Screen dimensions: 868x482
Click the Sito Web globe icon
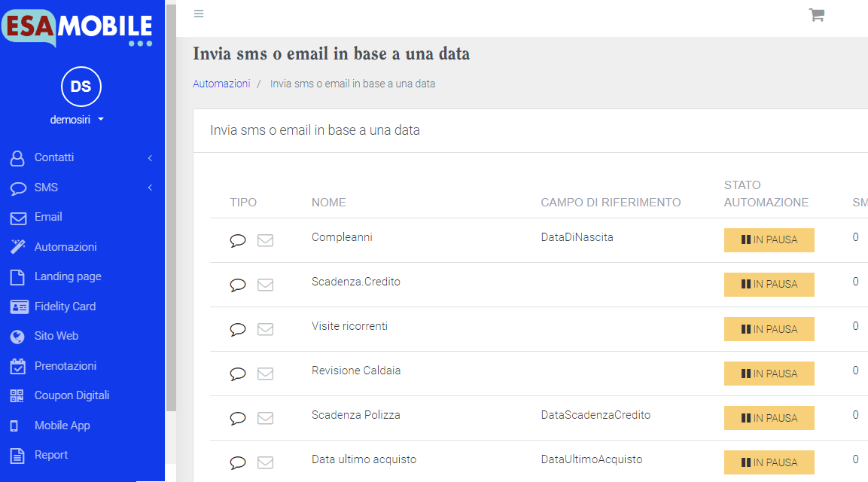pyautogui.click(x=18, y=337)
